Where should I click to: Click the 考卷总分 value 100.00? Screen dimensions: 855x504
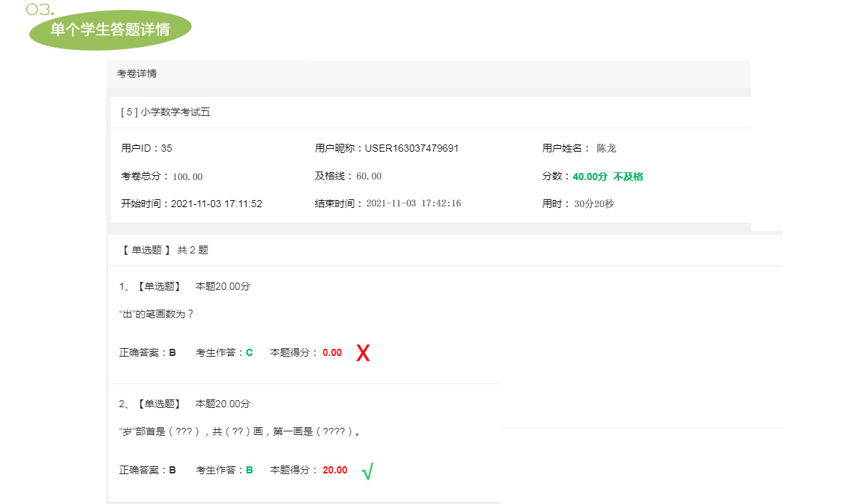(x=187, y=177)
